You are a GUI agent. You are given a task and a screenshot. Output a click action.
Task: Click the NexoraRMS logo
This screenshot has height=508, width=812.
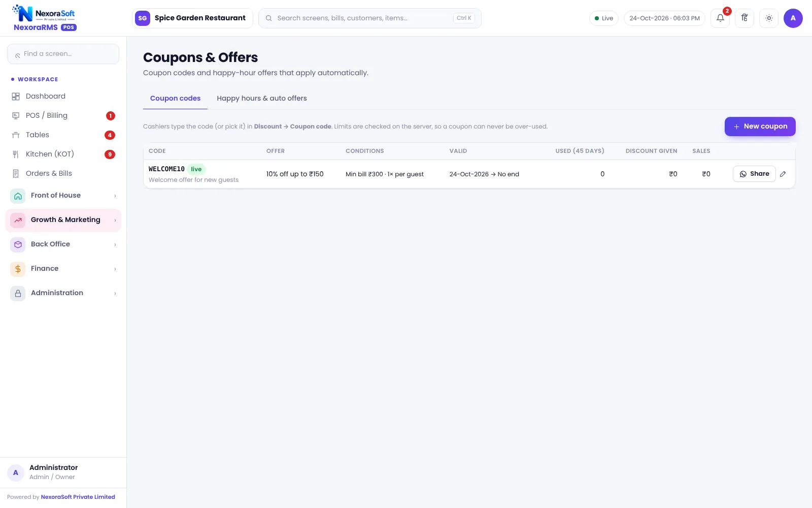click(45, 18)
